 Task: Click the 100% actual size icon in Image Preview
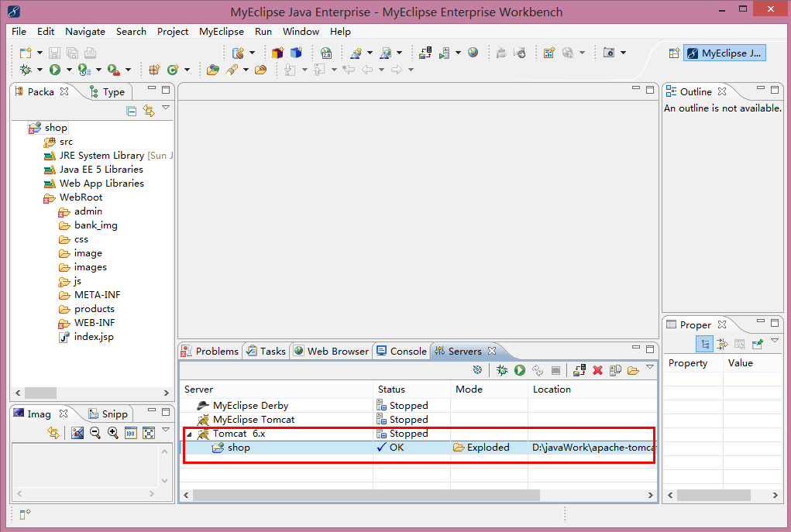click(x=131, y=433)
